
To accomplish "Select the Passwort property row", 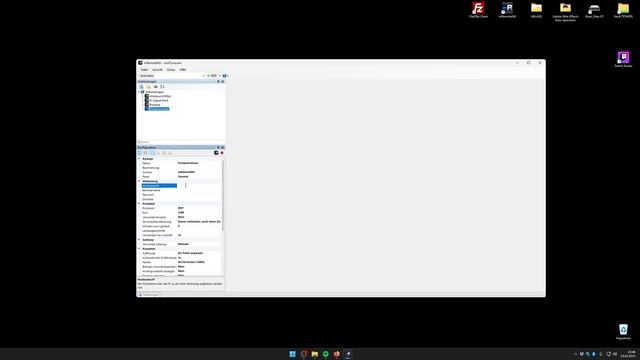I will (x=181, y=195).
